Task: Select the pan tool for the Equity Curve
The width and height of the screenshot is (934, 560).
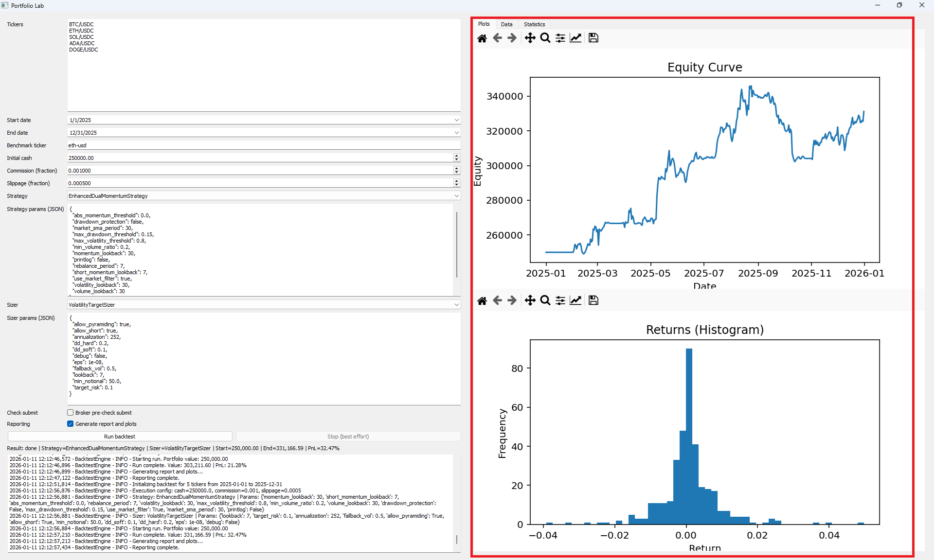Action: [530, 37]
